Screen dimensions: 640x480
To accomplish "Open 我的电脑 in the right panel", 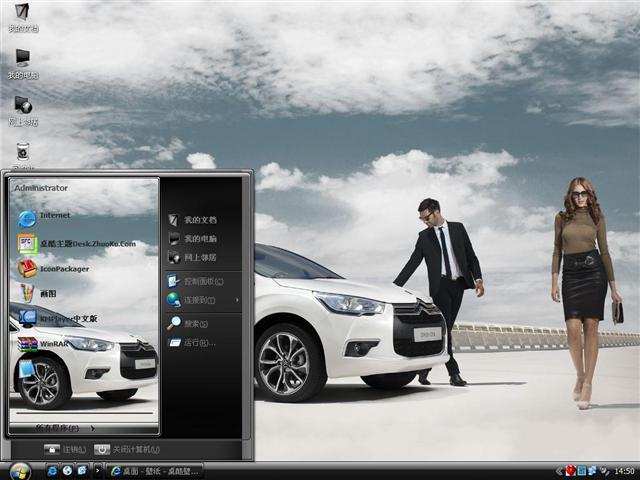I will click(x=193, y=239).
